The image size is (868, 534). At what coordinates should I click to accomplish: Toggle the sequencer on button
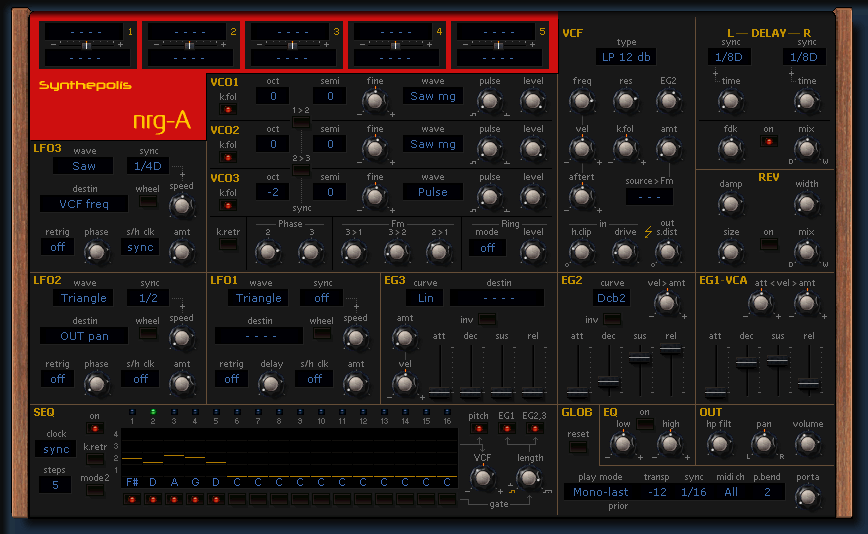coord(95,428)
